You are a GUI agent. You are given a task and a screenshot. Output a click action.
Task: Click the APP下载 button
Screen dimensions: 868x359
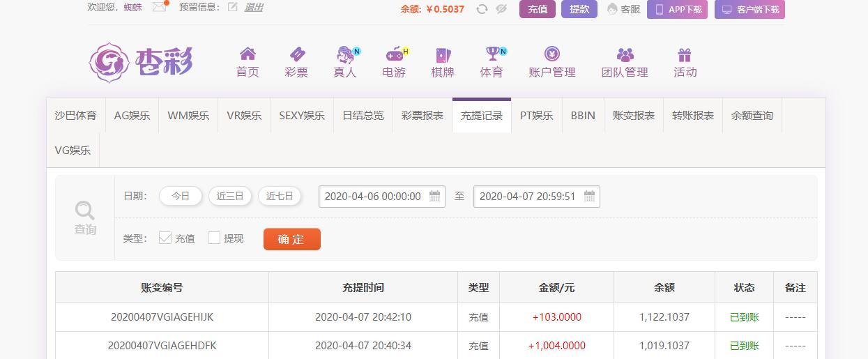point(677,9)
